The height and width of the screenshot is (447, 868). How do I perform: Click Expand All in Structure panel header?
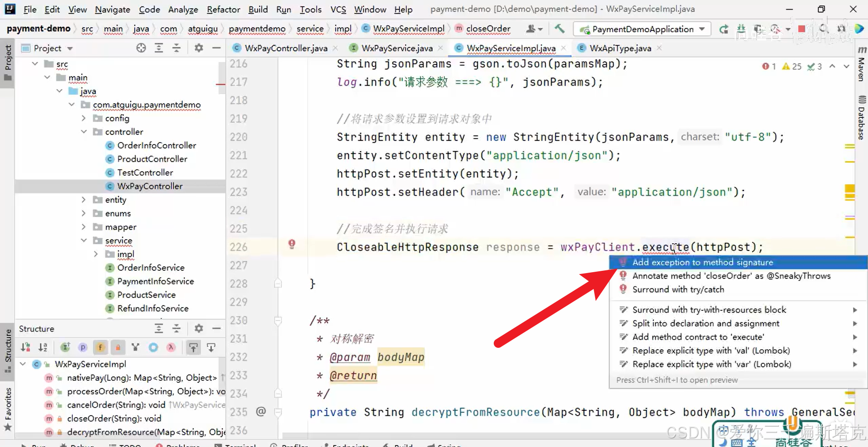coord(159,328)
